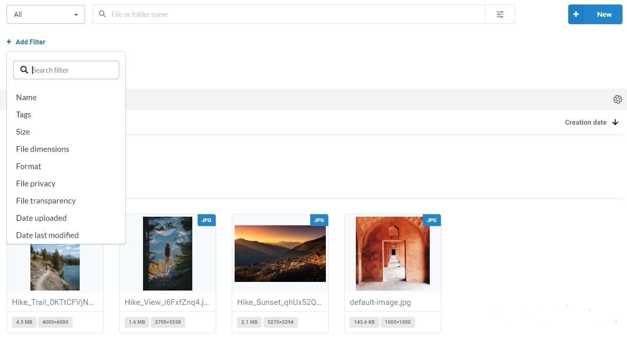Select the Tags filter option

pyautogui.click(x=23, y=114)
